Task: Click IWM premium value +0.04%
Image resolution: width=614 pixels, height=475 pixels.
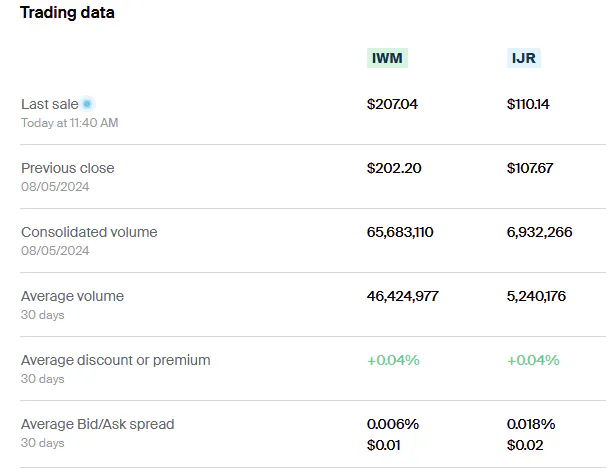Action: 393,360
